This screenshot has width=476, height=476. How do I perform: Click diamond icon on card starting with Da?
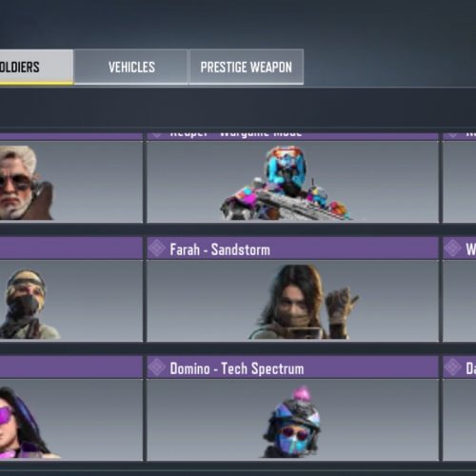point(453,367)
